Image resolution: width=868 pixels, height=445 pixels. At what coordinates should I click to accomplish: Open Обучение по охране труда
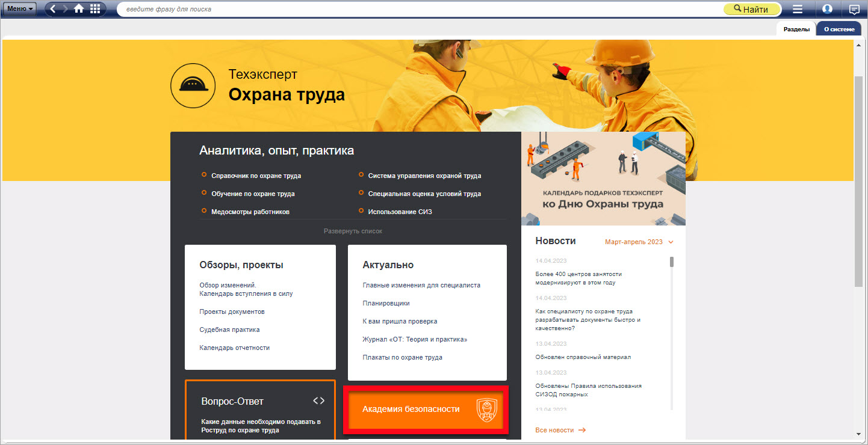[x=253, y=194]
